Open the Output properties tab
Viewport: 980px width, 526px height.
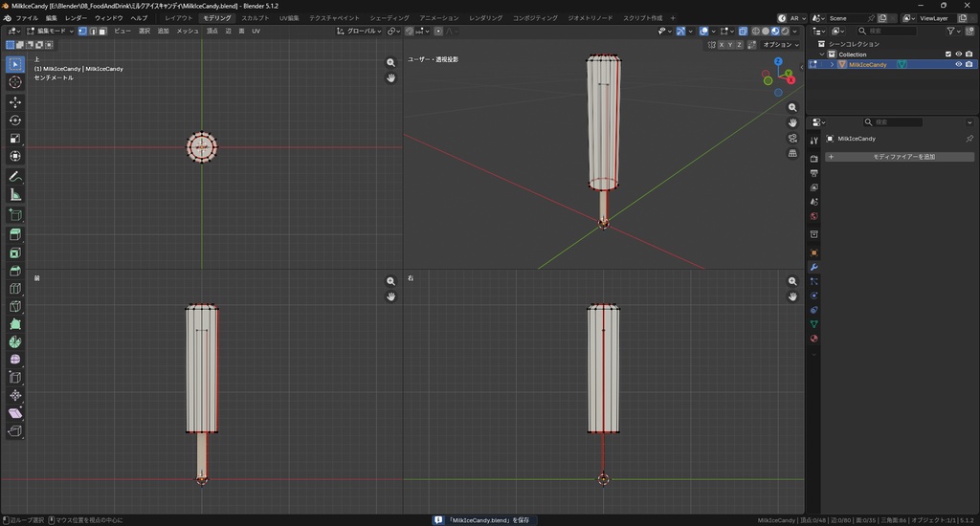pos(813,173)
